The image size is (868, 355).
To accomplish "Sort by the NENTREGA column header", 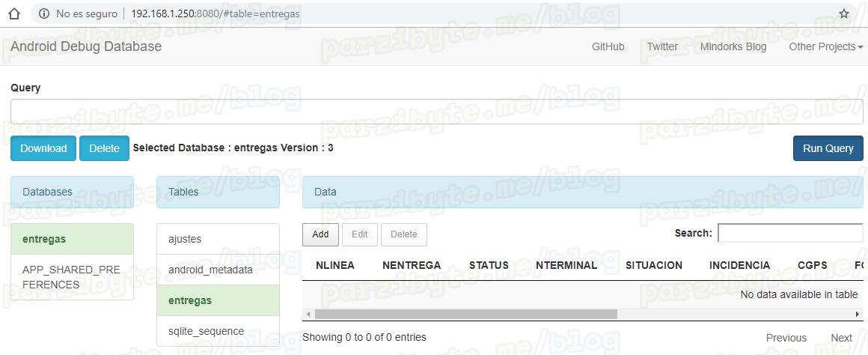I will coord(412,265).
